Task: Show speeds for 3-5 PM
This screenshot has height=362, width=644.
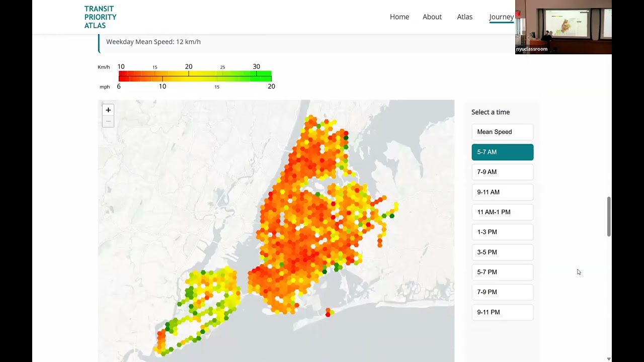Action: click(x=503, y=252)
